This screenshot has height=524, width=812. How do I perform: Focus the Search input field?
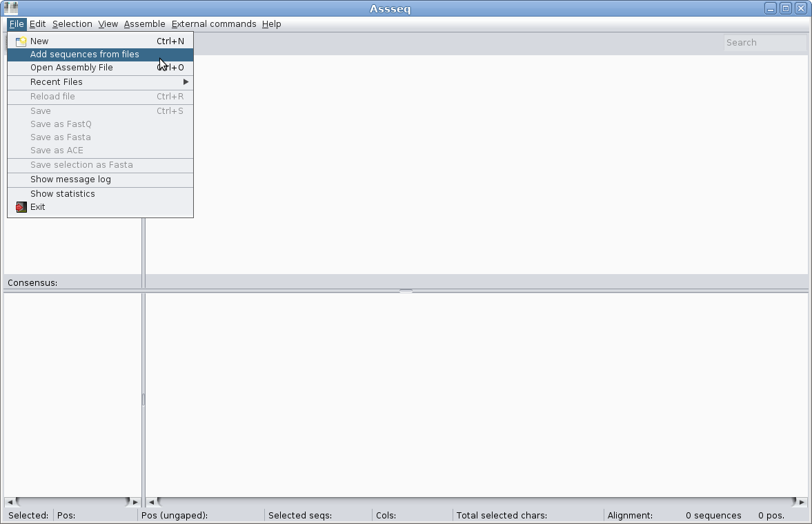[765, 43]
